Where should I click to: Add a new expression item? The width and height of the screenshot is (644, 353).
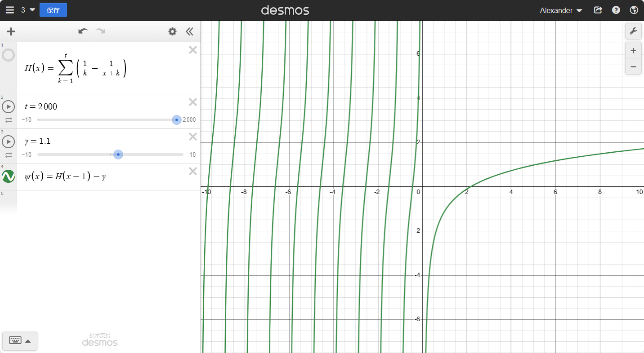point(11,31)
